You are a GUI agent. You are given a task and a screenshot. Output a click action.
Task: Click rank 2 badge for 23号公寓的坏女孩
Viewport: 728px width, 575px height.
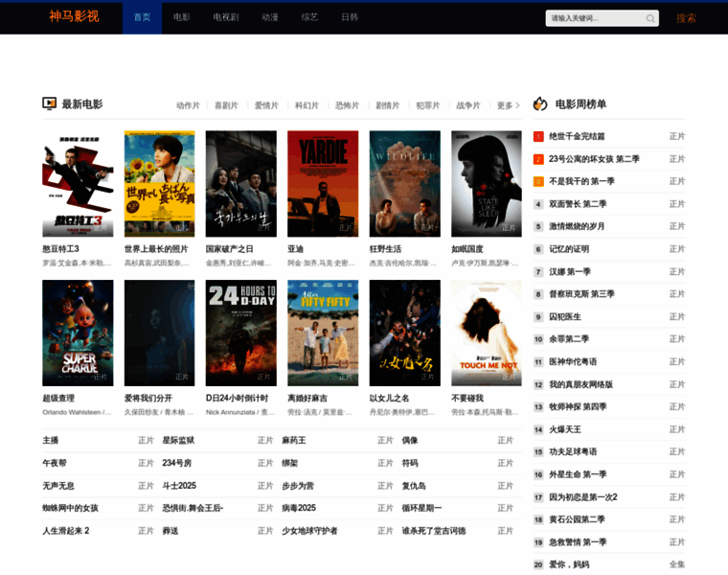[x=538, y=159]
